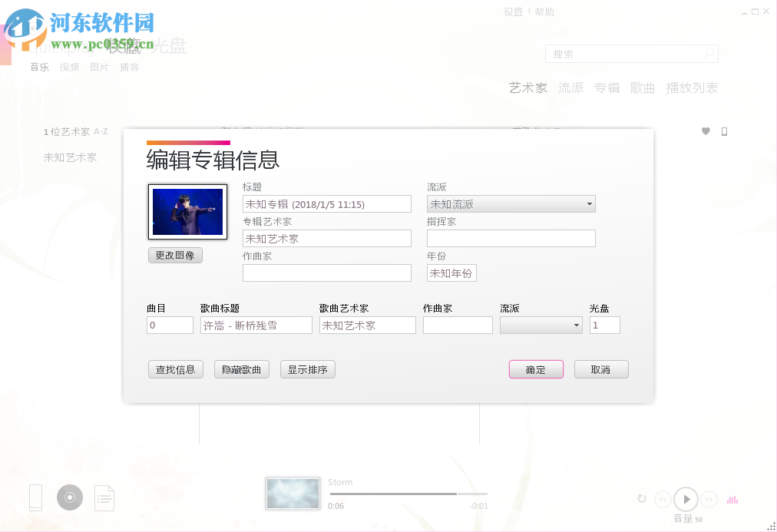Click the equalizer bars icon near volume
The width and height of the screenshot is (777, 532).
click(x=732, y=499)
